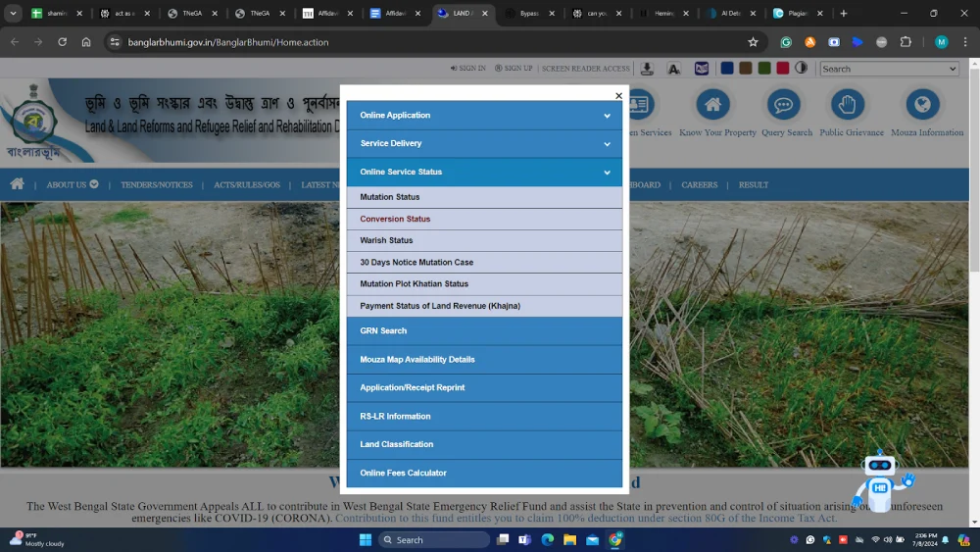Choose the brown theme color swatch
Viewport: 980px width, 552px height.
tap(746, 68)
